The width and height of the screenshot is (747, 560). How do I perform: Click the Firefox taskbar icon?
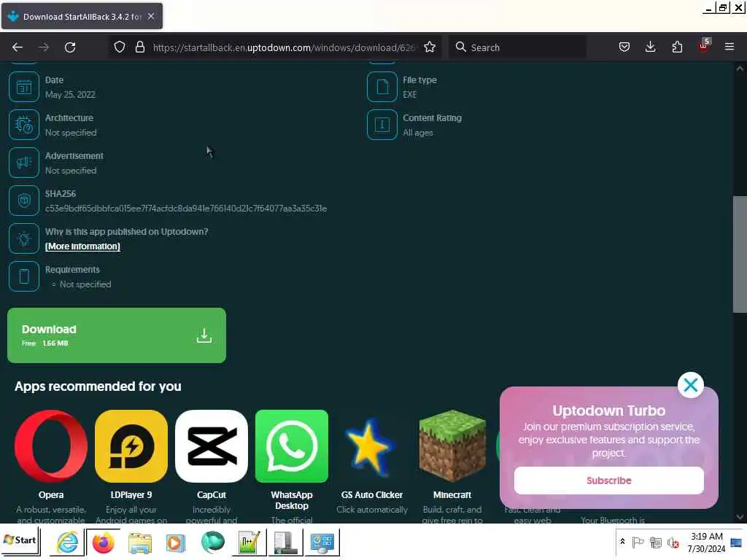pyautogui.click(x=103, y=542)
